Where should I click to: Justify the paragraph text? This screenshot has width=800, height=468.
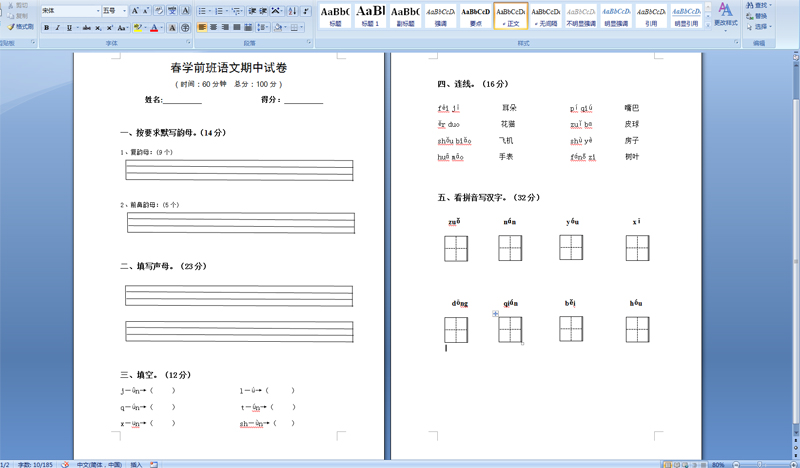click(x=236, y=27)
